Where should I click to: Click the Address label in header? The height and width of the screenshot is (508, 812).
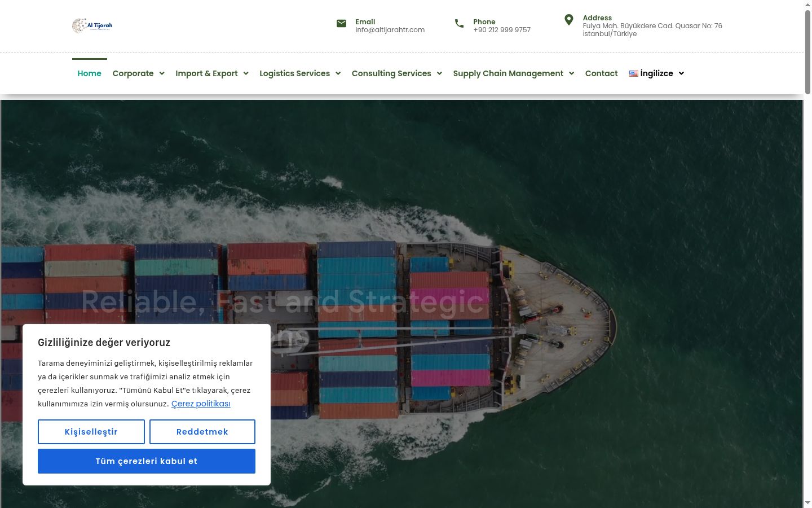click(597, 18)
